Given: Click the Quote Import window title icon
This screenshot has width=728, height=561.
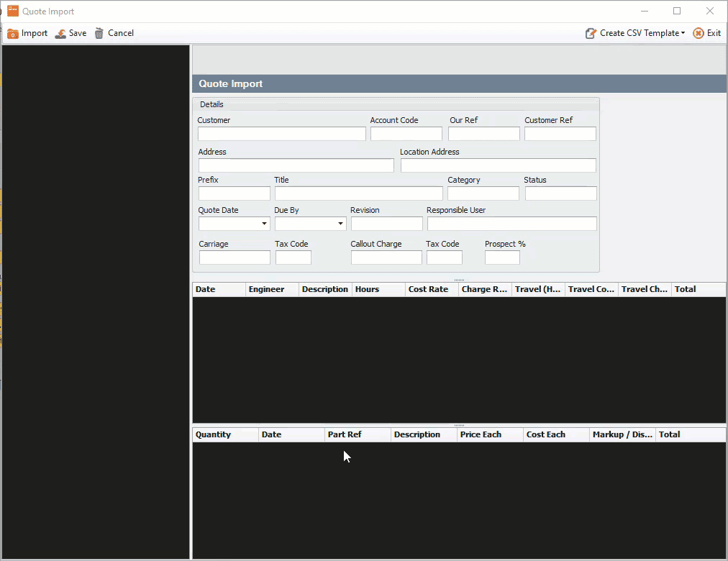Looking at the screenshot, I should tap(12, 11).
